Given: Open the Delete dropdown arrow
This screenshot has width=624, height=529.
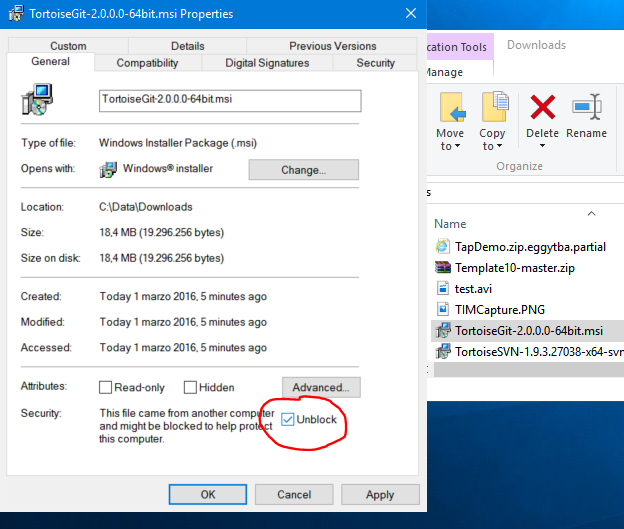Looking at the screenshot, I should [x=541, y=147].
